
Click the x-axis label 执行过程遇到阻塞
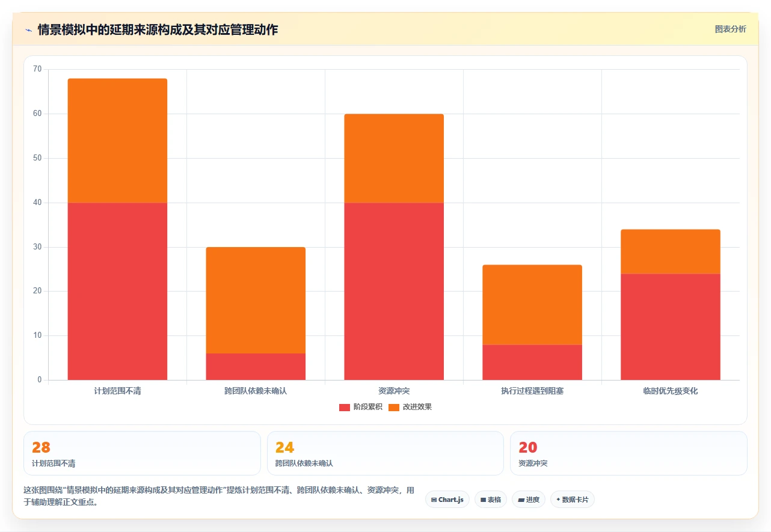(x=532, y=391)
